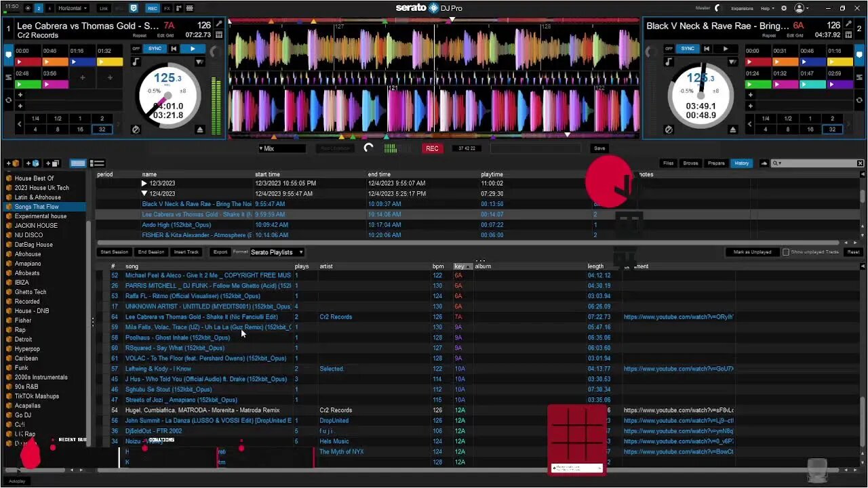Click the End Session button
Image resolution: width=868 pixels, height=488 pixels.
[151, 252]
